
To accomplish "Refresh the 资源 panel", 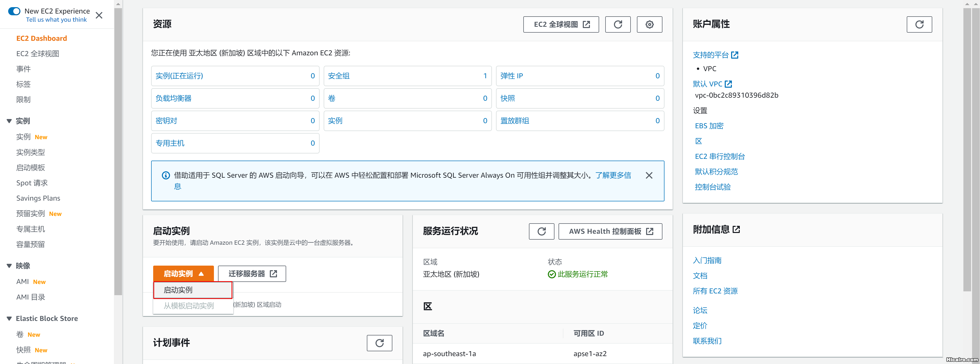I will click(x=618, y=24).
